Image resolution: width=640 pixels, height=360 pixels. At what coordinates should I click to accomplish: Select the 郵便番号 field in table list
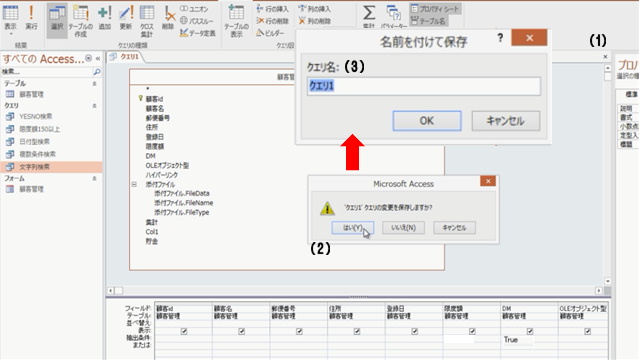(x=158, y=118)
